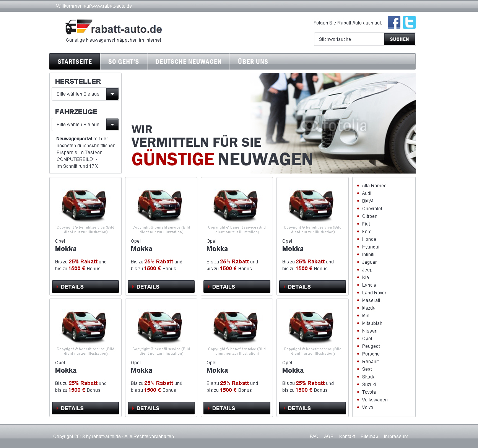
Task: Open the Mitsubishi brand link
Action: 373,323
